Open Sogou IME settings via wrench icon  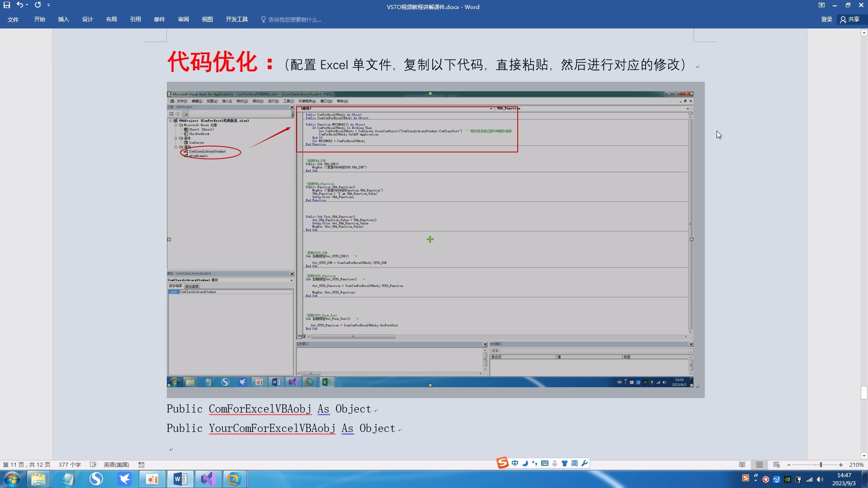tap(585, 463)
